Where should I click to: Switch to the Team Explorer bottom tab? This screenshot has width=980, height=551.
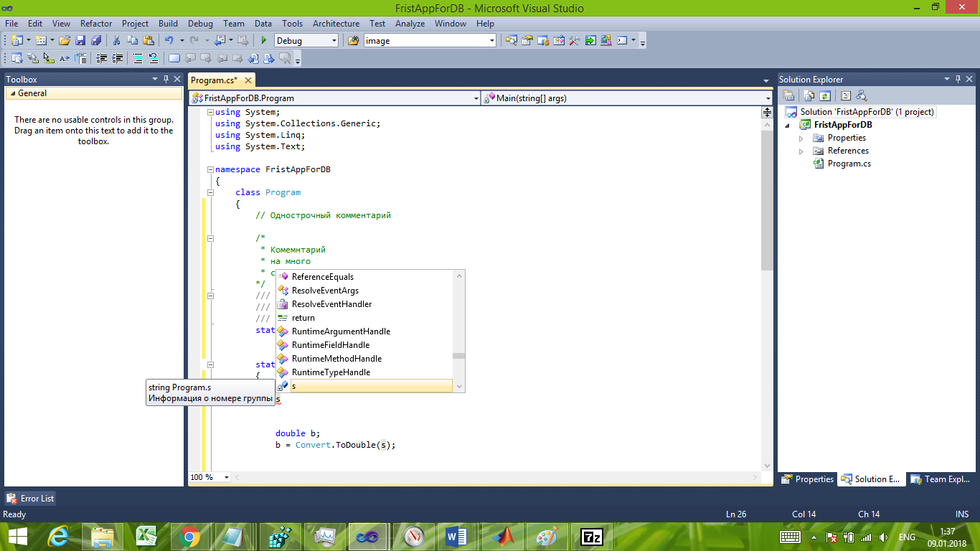click(941, 479)
